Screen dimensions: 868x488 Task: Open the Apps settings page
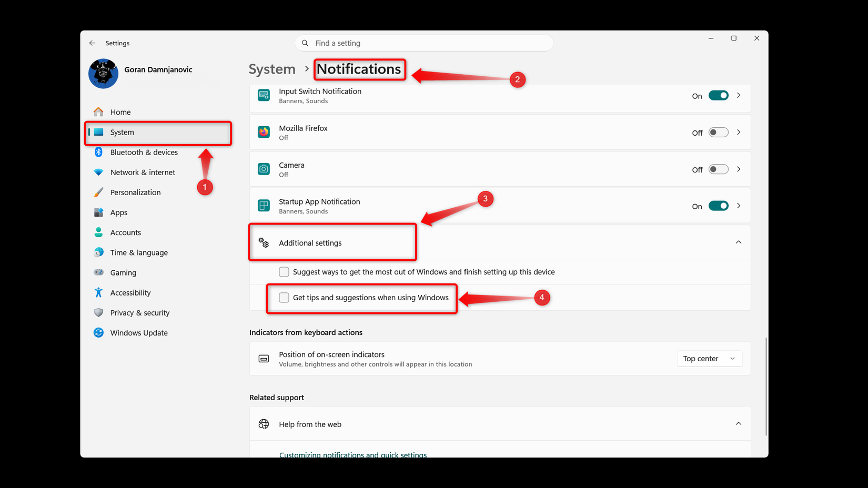158,212
